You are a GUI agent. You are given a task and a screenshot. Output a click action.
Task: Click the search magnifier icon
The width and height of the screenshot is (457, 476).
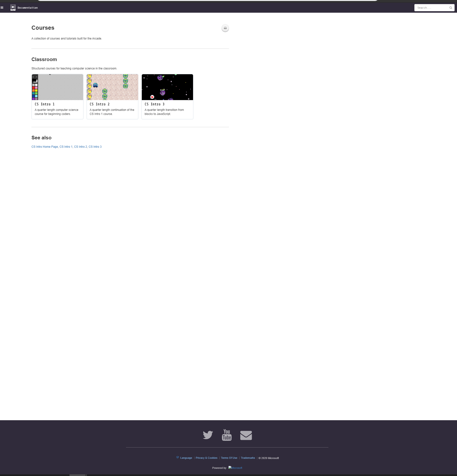[x=451, y=8]
